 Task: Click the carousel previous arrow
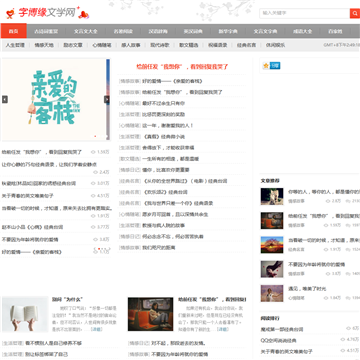point(5,99)
